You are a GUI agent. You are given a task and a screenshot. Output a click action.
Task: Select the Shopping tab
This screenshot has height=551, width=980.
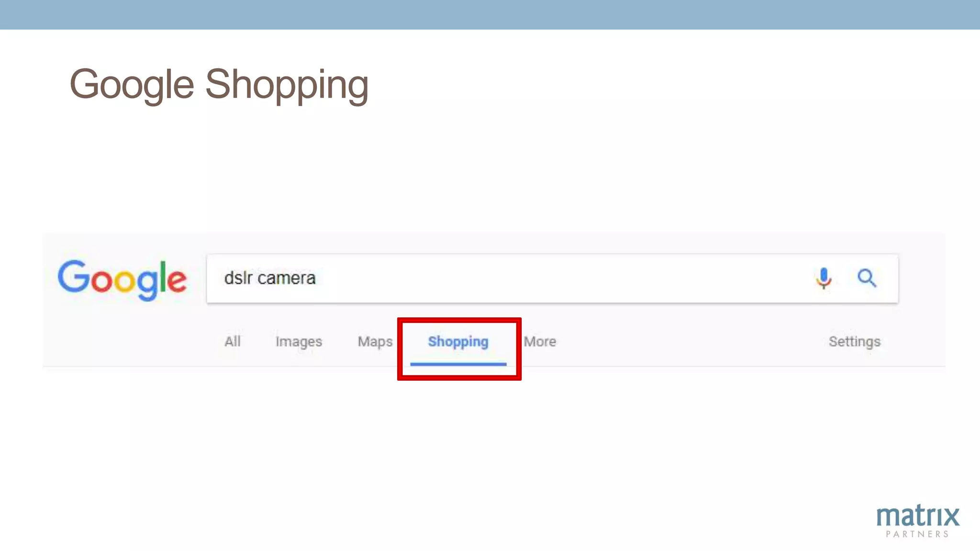tap(458, 342)
